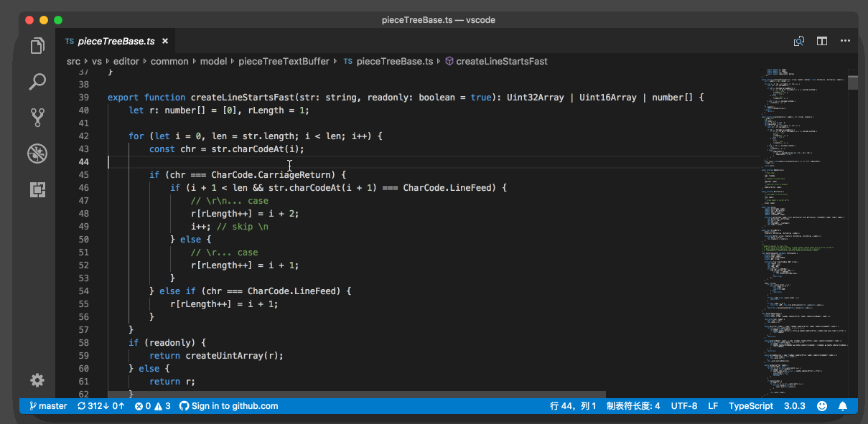Click the master branch indicator
Screen dimensions: 868x424
click(48, 406)
